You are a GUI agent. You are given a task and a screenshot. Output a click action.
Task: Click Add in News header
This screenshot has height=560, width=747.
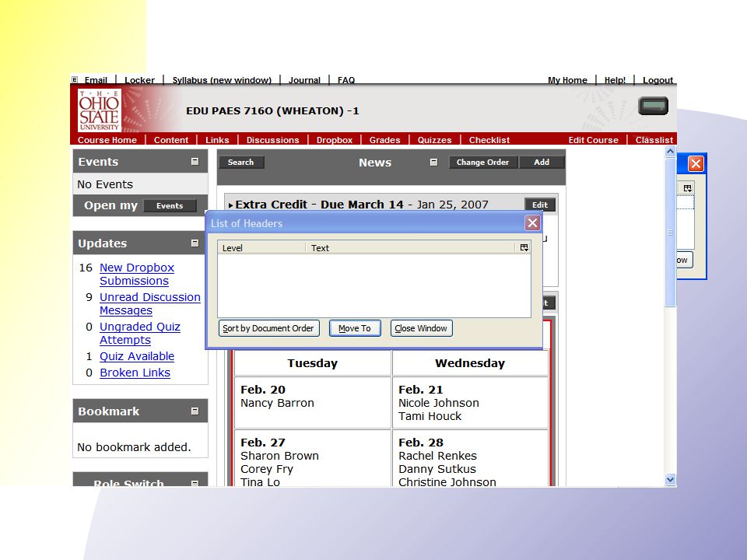click(542, 163)
